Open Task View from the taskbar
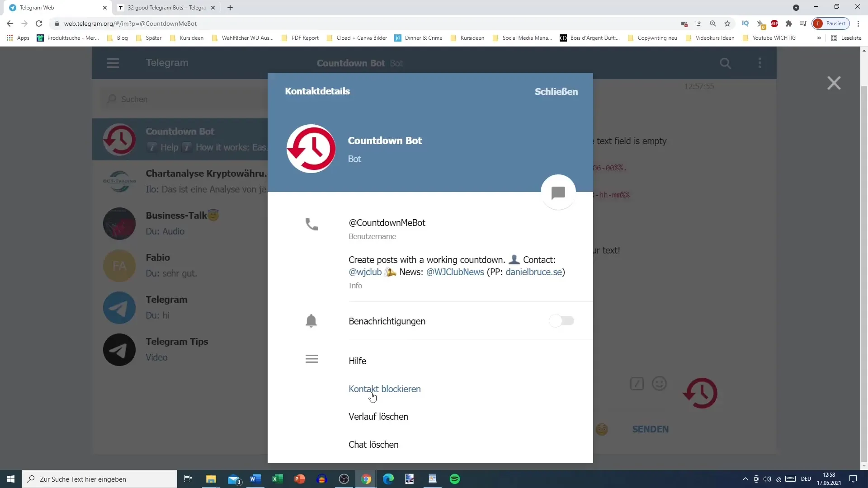868x488 pixels. pyautogui.click(x=188, y=479)
